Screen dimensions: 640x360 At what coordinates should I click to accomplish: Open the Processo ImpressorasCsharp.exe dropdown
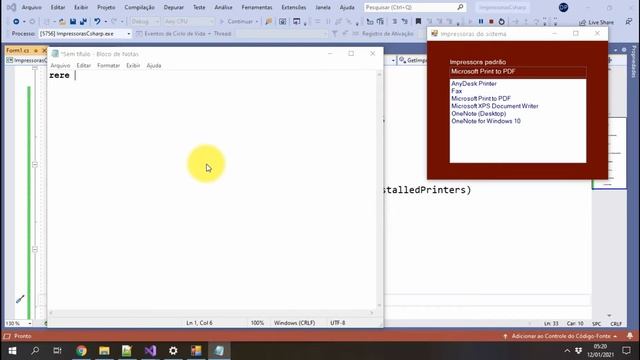pos(85,33)
